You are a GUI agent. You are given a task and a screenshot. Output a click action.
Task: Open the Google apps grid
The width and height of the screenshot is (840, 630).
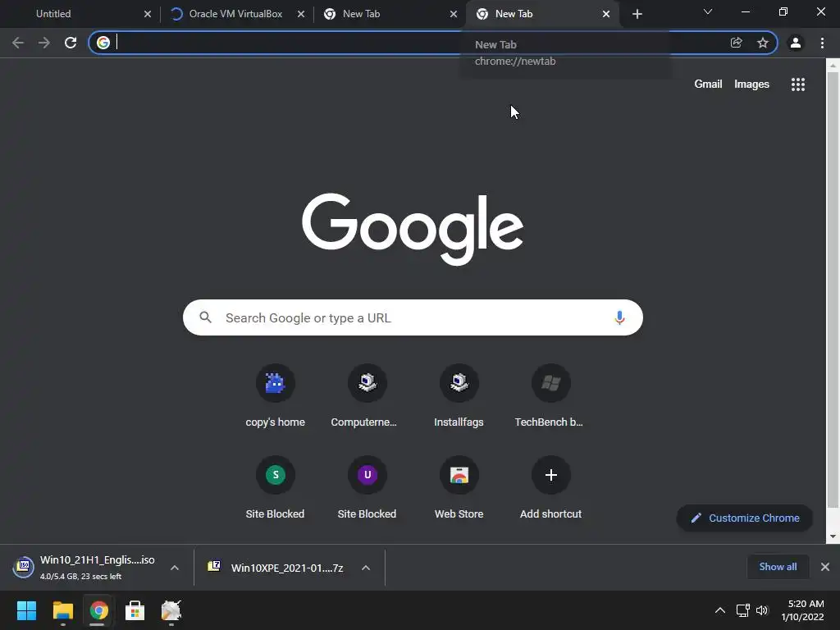coord(797,84)
